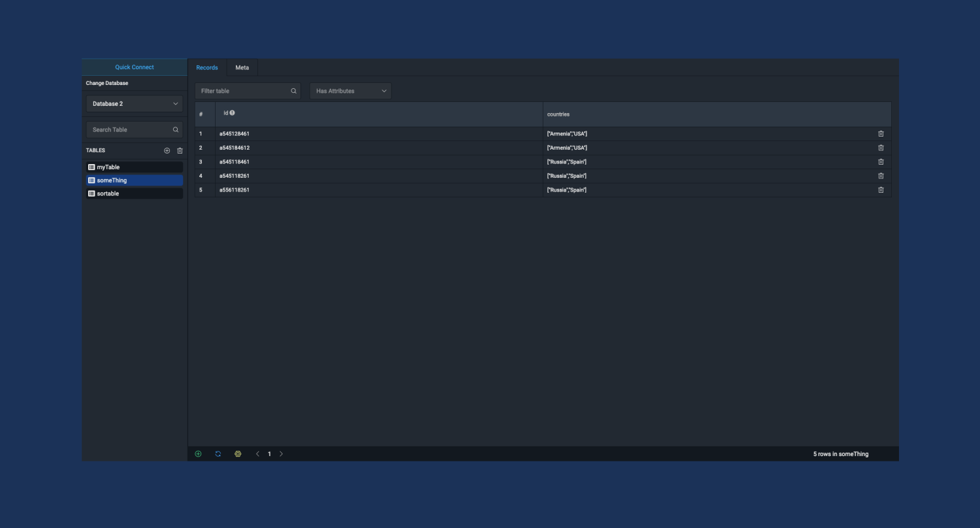Screen dimensions: 980x528
Task: Switch to the Meta tab
Action: [242, 67]
